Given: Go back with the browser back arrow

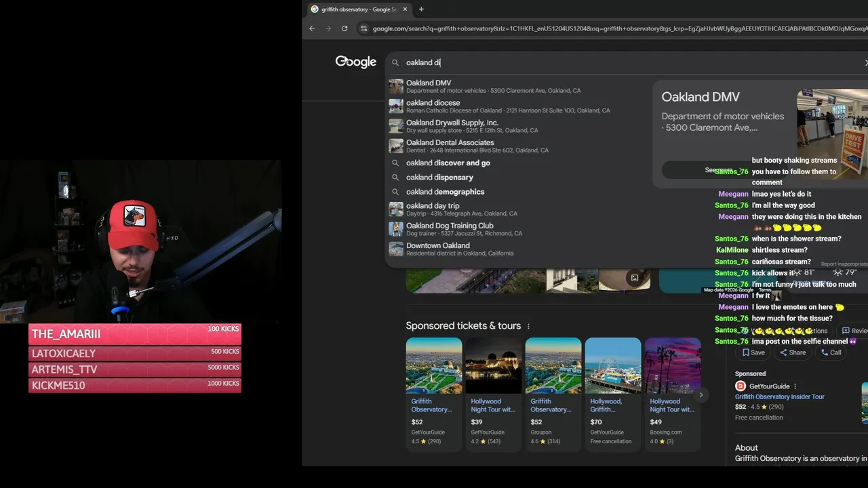Looking at the screenshot, I should click(312, 28).
